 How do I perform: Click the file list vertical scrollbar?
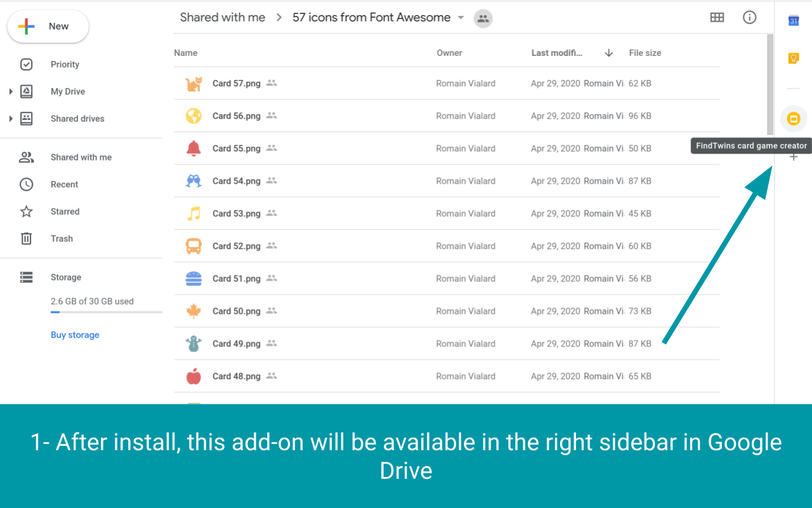pyautogui.click(x=770, y=84)
